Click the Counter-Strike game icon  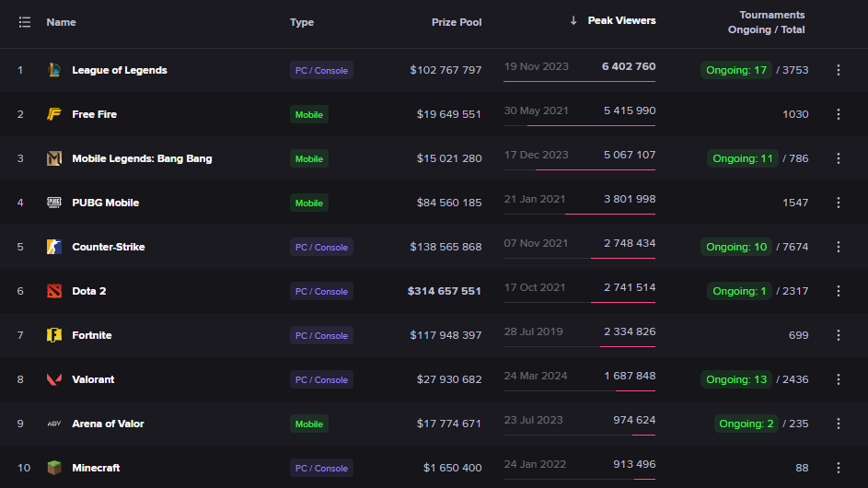53,247
